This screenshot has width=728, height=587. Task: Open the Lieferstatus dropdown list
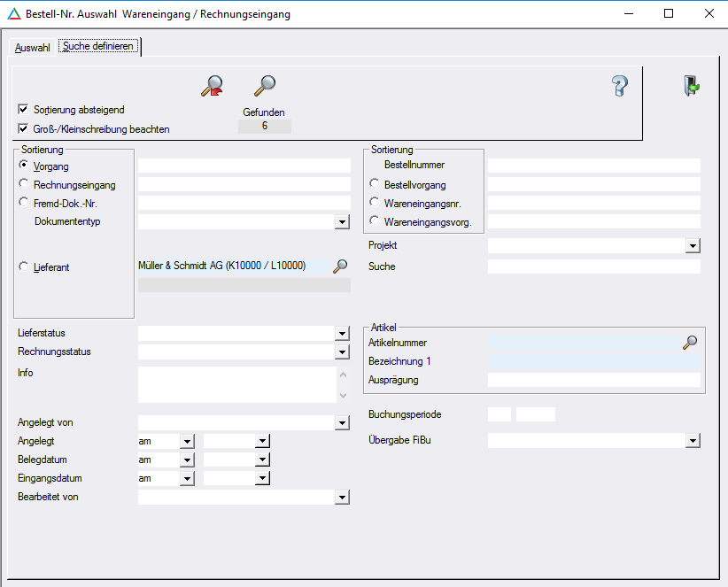tap(342, 334)
